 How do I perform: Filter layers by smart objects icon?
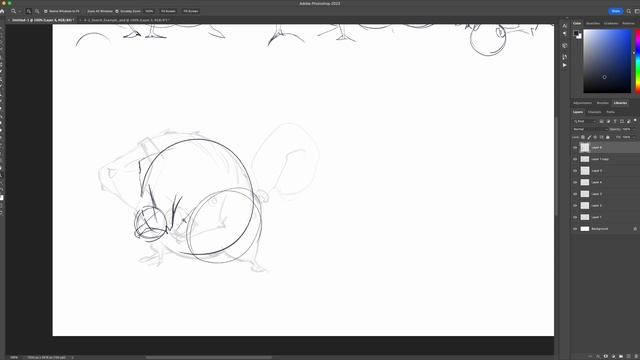tap(629, 121)
